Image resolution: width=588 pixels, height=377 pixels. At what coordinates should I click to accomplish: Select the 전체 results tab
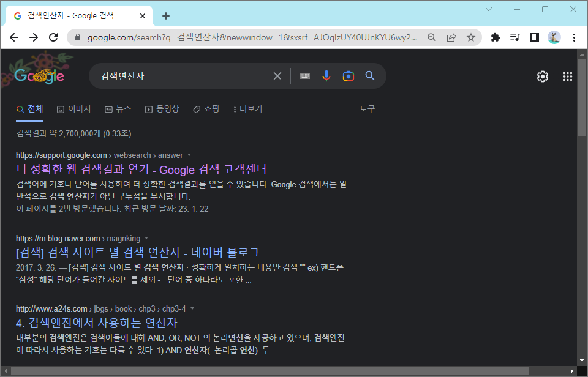[29, 109]
